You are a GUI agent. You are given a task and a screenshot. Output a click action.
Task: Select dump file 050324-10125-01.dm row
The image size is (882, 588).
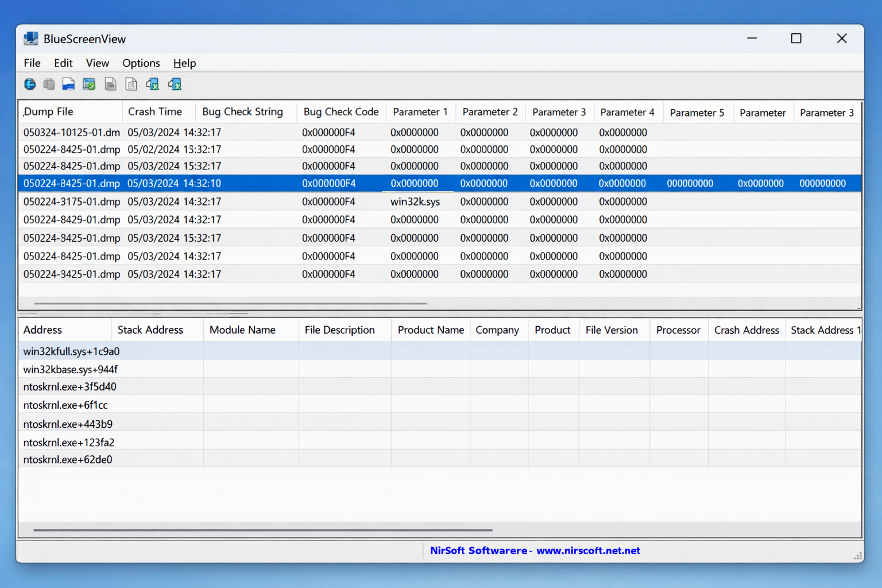(440, 132)
